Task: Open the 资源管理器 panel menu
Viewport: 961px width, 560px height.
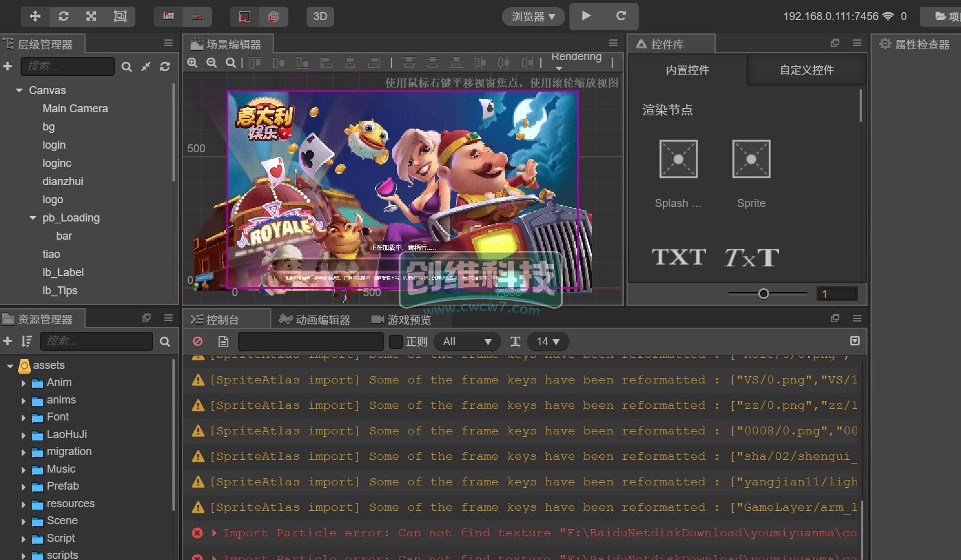Action: (168, 318)
